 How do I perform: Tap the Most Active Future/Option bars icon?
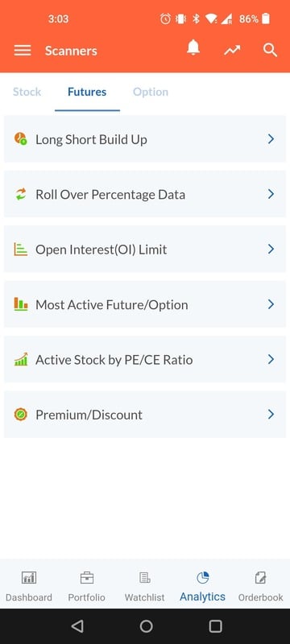(20, 304)
